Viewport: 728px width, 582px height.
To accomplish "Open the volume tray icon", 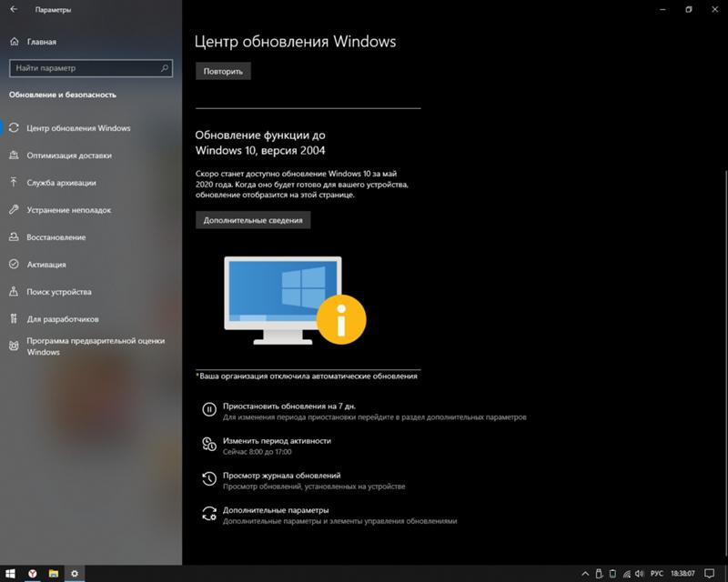I will click(640, 574).
